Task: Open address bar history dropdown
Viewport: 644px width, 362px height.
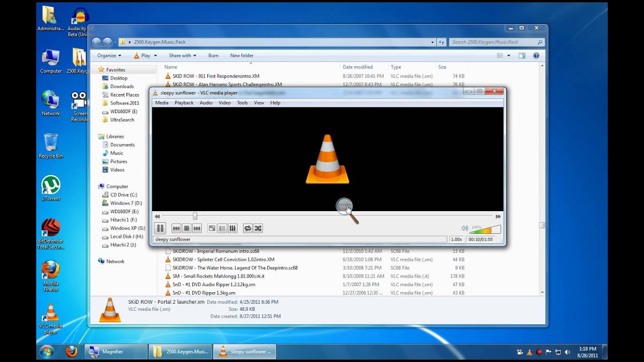Action: [x=432, y=42]
